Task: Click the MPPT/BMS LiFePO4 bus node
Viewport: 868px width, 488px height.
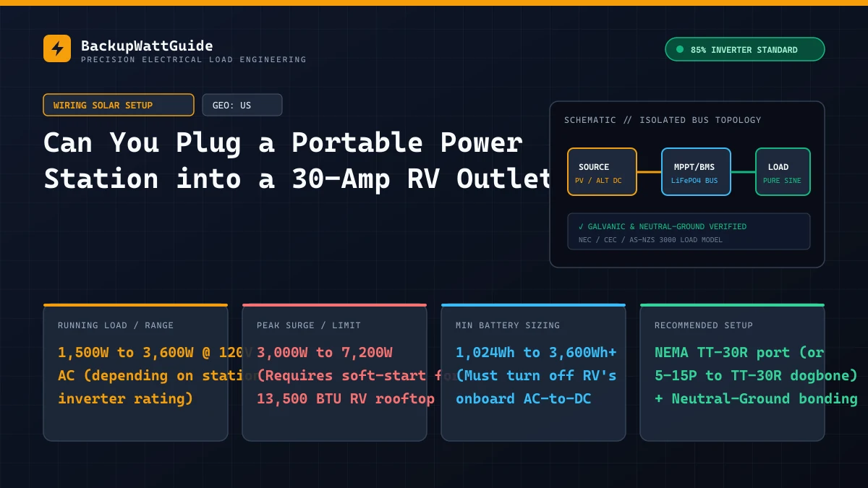Action: click(x=696, y=172)
